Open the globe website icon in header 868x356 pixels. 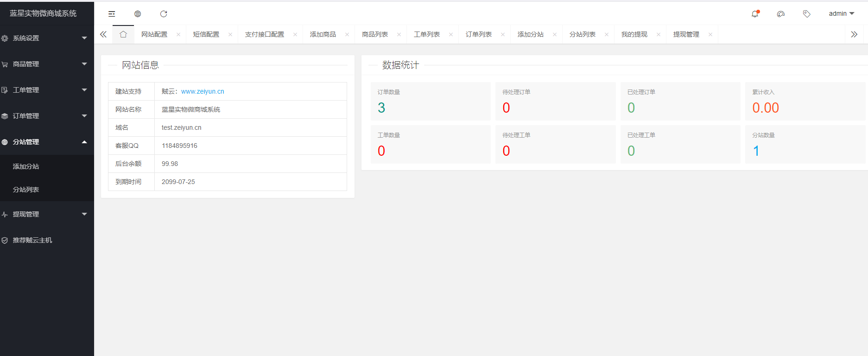138,14
